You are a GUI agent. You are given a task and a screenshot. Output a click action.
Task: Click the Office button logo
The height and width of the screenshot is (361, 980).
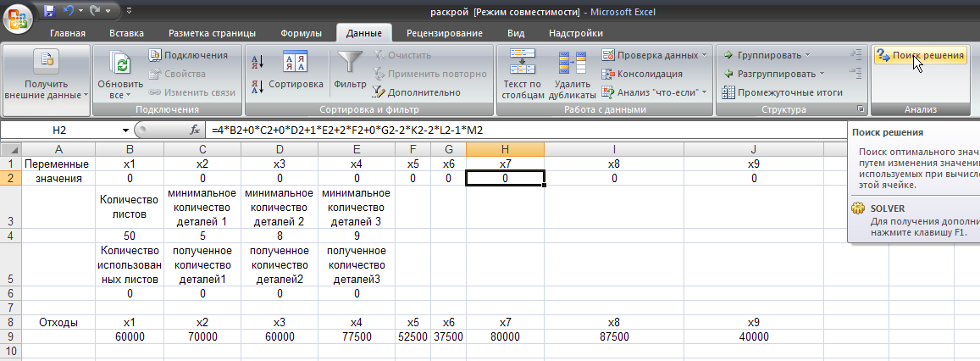19,18
